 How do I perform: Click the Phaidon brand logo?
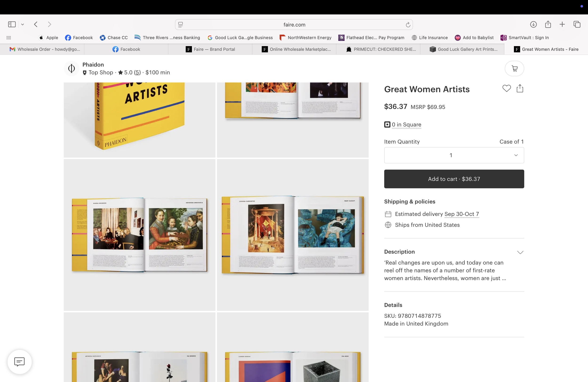[x=72, y=68]
